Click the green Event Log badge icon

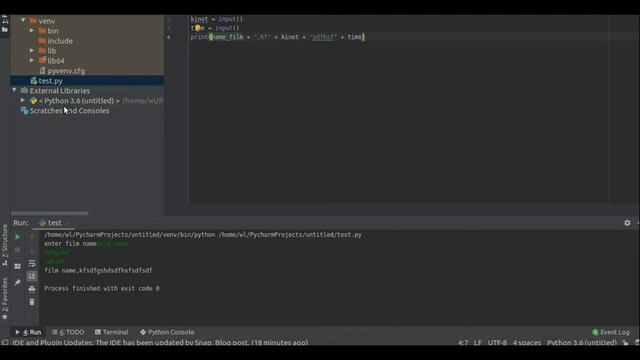[595, 332]
